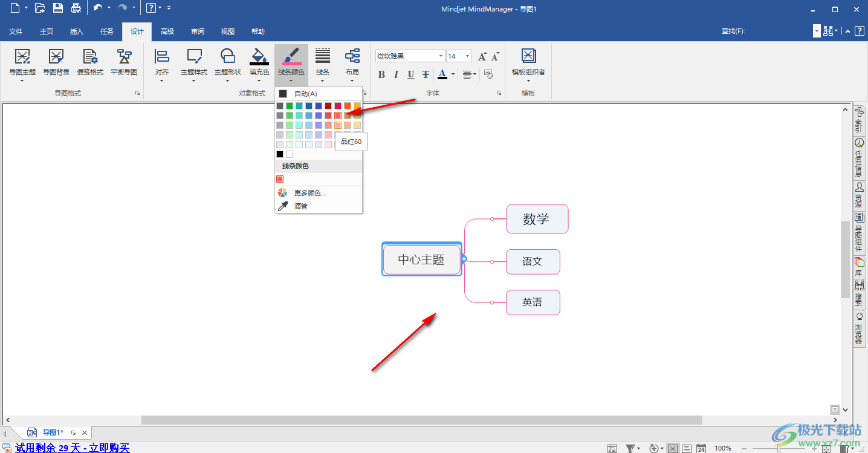This screenshot has width=868, height=453.
Task: Toggle italic text formatting
Action: click(x=396, y=74)
